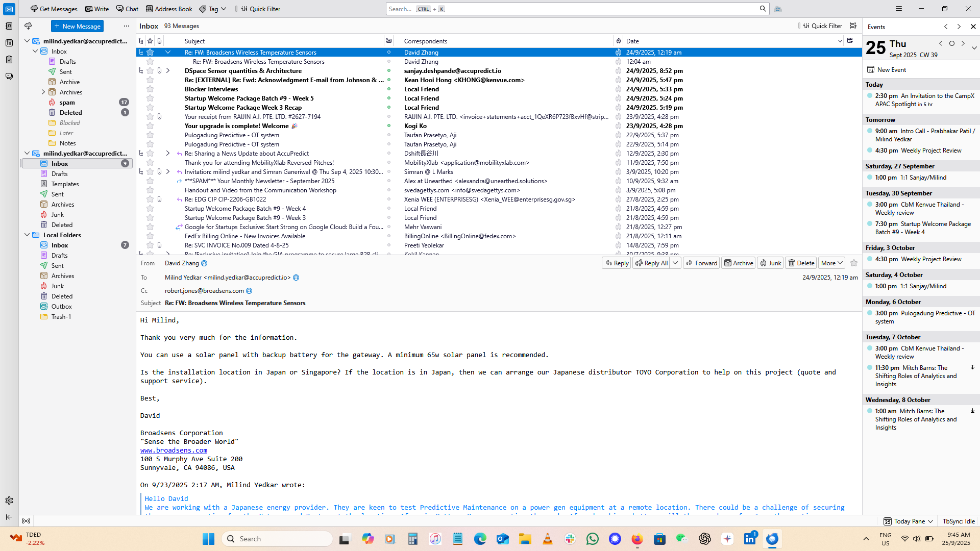Click the Junk button in message header
The height and width of the screenshot is (551, 980).
point(770,263)
